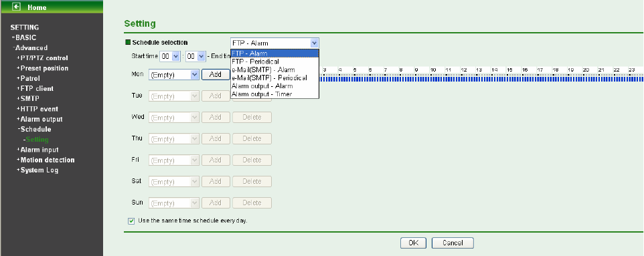Image resolution: width=644 pixels, height=256 pixels.
Task: Click hour 23 on the schedule timeline
Action: click(632, 70)
